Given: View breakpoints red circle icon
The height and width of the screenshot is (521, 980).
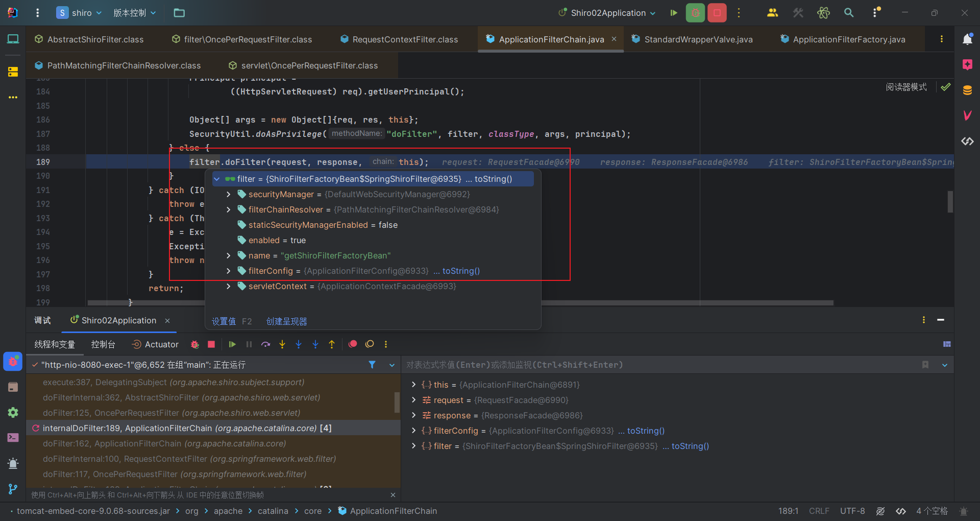Looking at the screenshot, I should [x=353, y=344].
